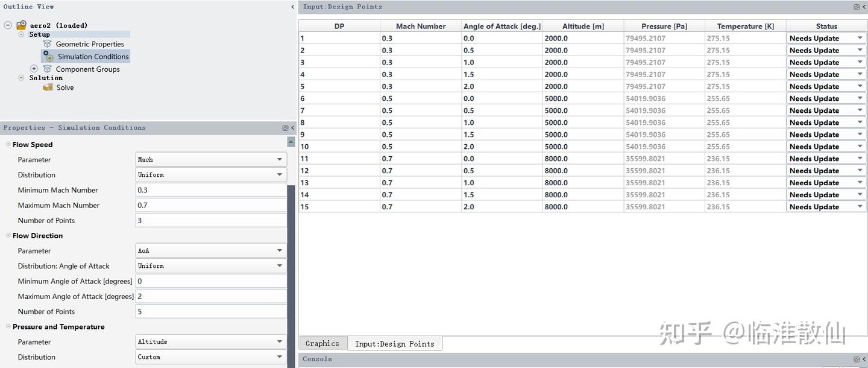Collapse the Flow Speed section
This screenshot has width=868, height=368.
[8, 145]
